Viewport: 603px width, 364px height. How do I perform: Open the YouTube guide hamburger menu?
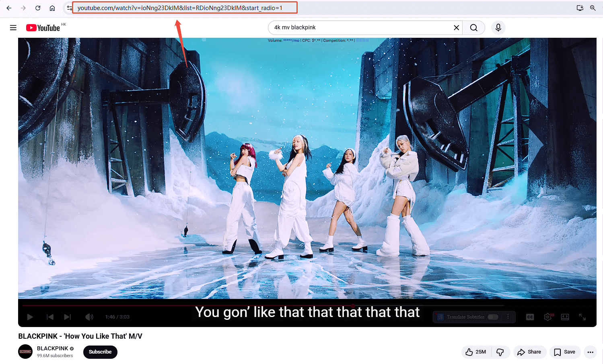(13, 28)
